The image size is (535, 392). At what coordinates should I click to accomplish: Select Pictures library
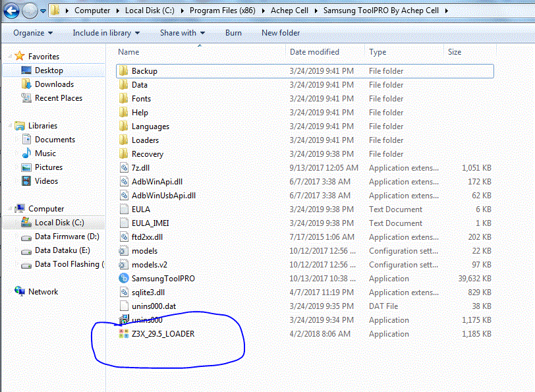coord(49,167)
